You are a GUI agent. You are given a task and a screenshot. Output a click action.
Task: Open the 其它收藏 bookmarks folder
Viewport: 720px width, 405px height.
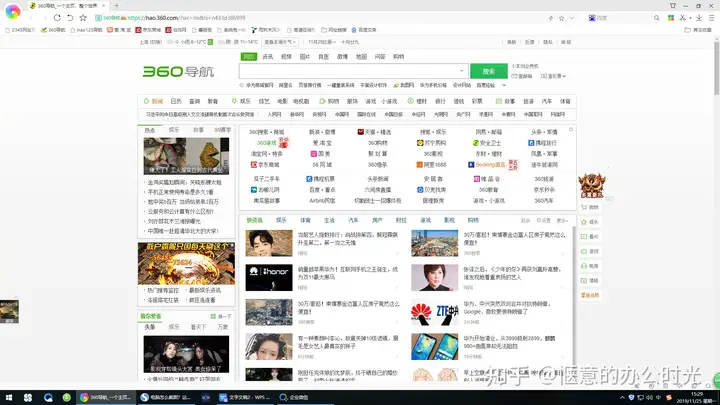(x=698, y=30)
